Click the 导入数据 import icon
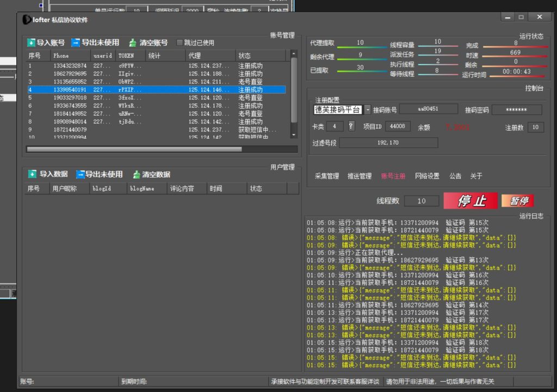This screenshot has width=557, height=392. (x=33, y=174)
